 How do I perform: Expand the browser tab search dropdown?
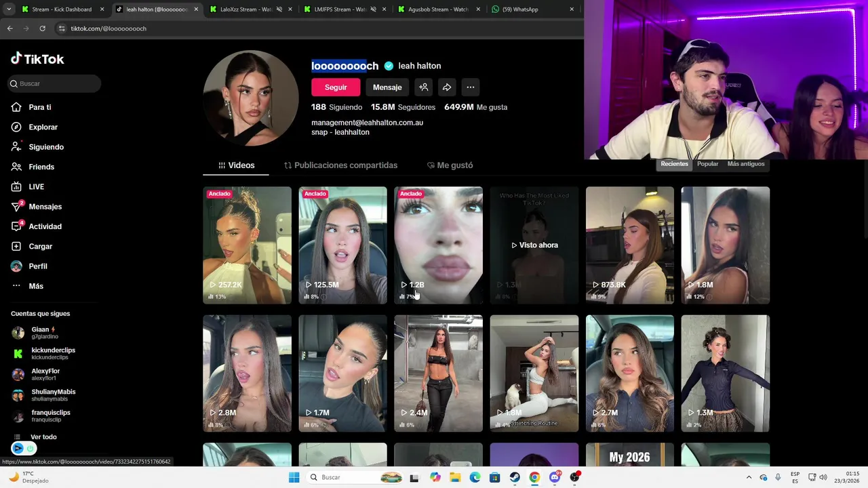click(x=9, y=9)
